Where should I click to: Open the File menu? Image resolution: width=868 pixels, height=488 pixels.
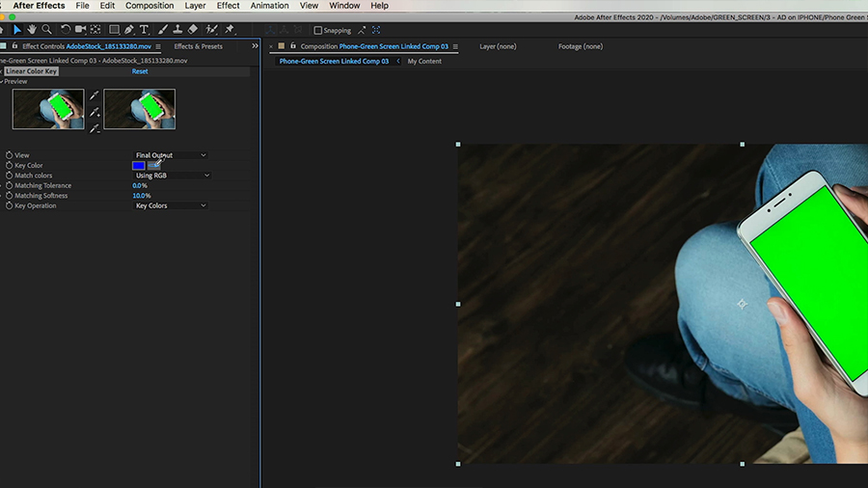[x=83, y=6]
